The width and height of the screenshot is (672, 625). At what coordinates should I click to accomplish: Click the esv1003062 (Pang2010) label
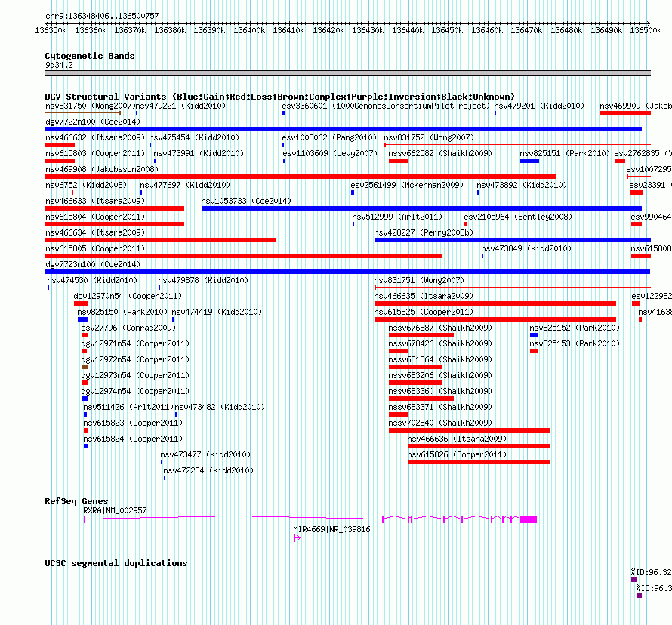[x=329, y=137]
